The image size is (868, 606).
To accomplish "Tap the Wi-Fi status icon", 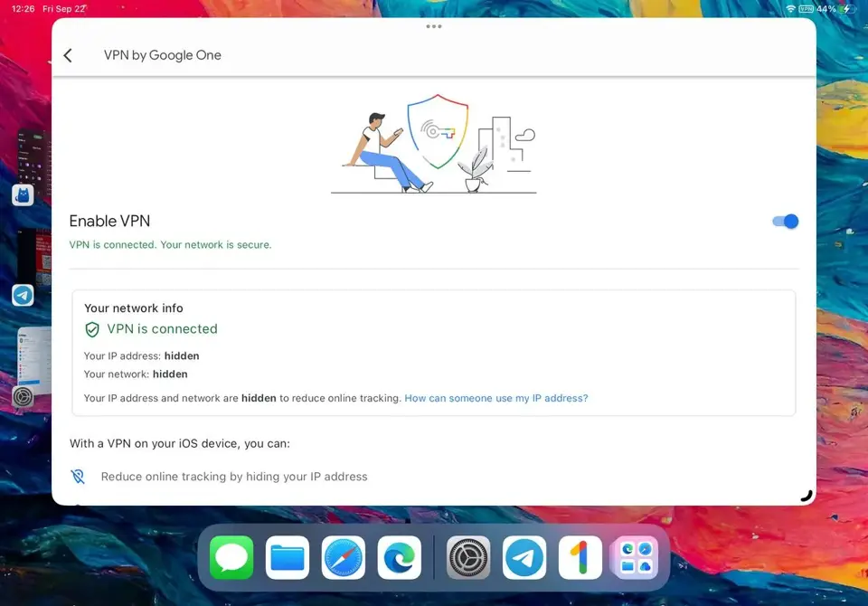I will click(791, 9).
